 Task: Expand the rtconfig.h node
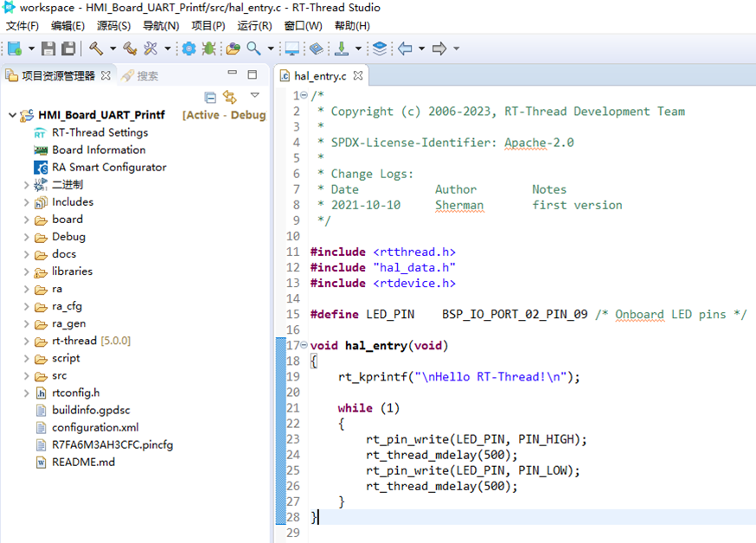[x=27, y=393]
